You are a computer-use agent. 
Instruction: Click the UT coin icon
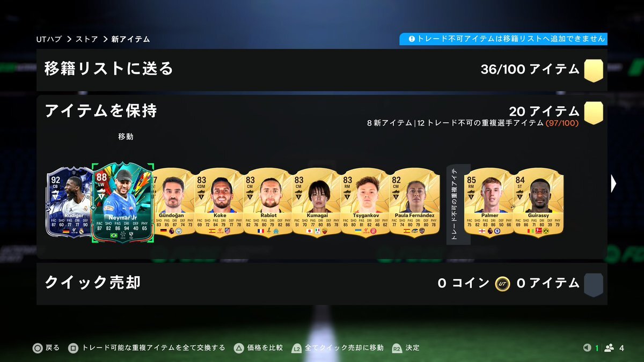(503, 284)
